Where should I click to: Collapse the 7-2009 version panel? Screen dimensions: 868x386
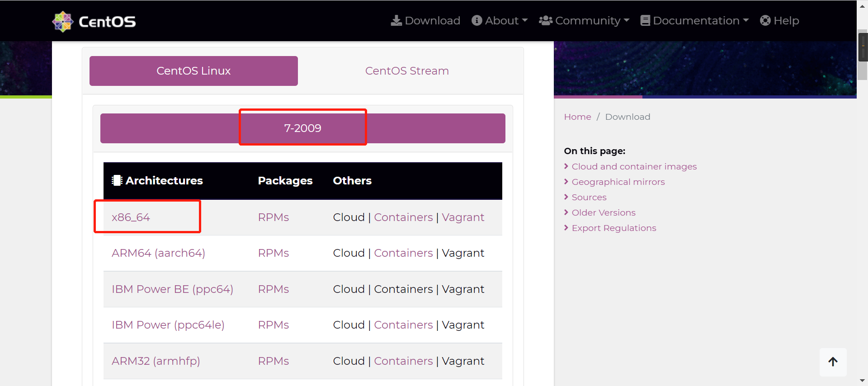point(303,128)
